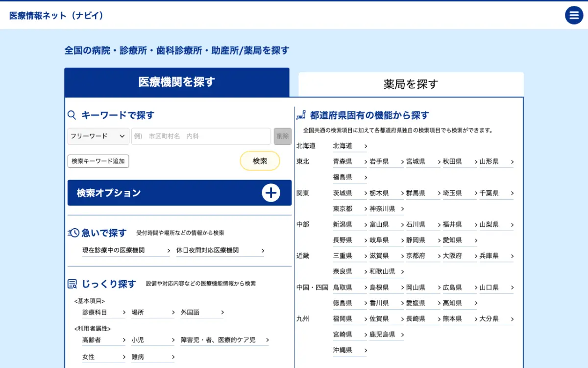Switch to 医療機関を探す tab
Viewport: 588px width, 368px height.
pos(177,82)
